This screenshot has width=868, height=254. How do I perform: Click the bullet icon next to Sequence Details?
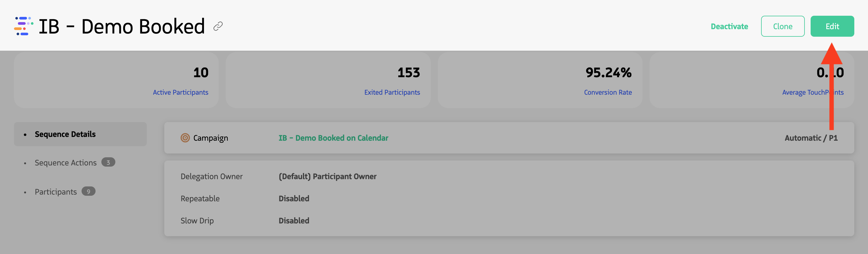(25, 134)
